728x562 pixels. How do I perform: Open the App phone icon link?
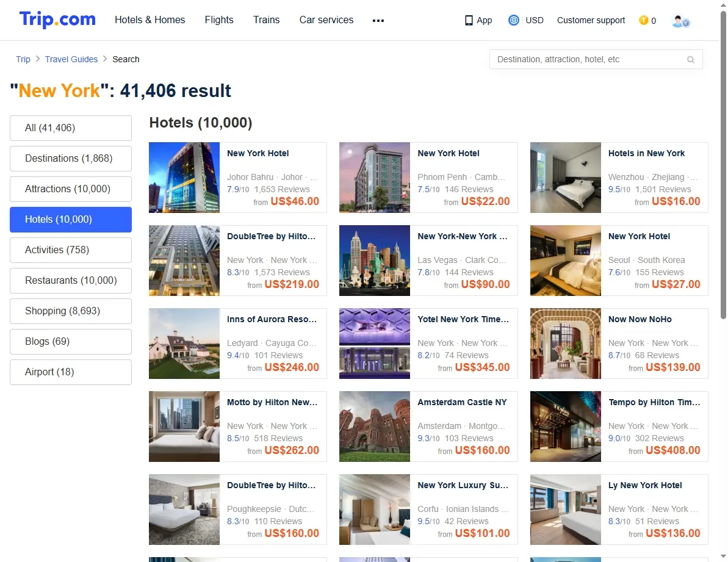pos(478,20)
